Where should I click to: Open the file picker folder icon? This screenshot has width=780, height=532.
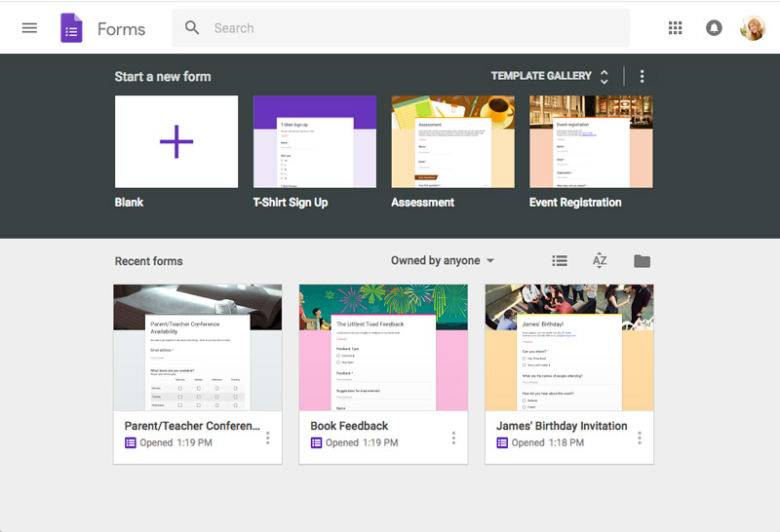tap(642, 260)
